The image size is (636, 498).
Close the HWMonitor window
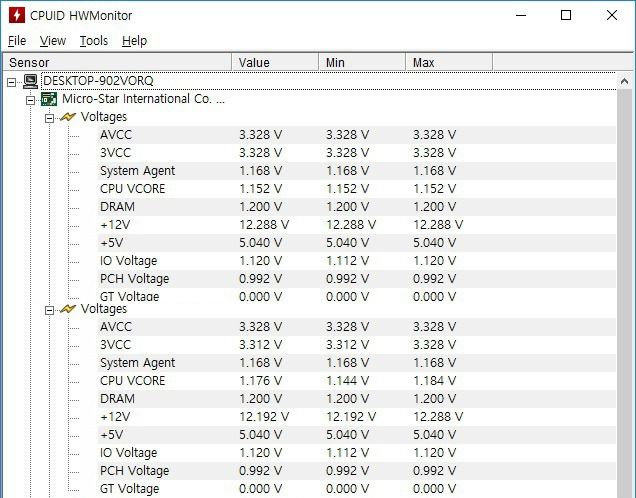click(612, 15)
